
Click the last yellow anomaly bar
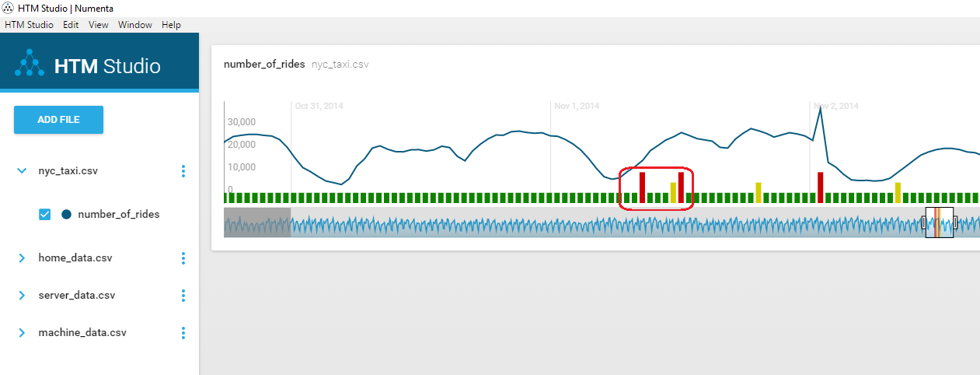(898, 193)
